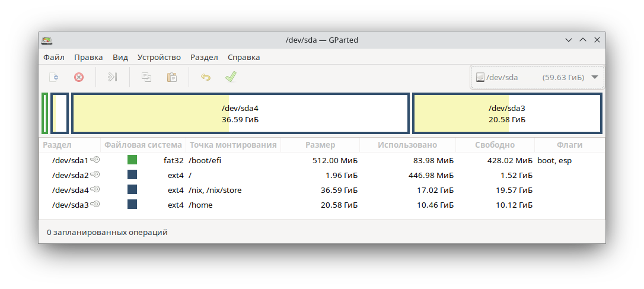Screen dimensions: 644x289
Task: Select the /dev/sda3 block in disk map
Action: [x=507, y=113]
